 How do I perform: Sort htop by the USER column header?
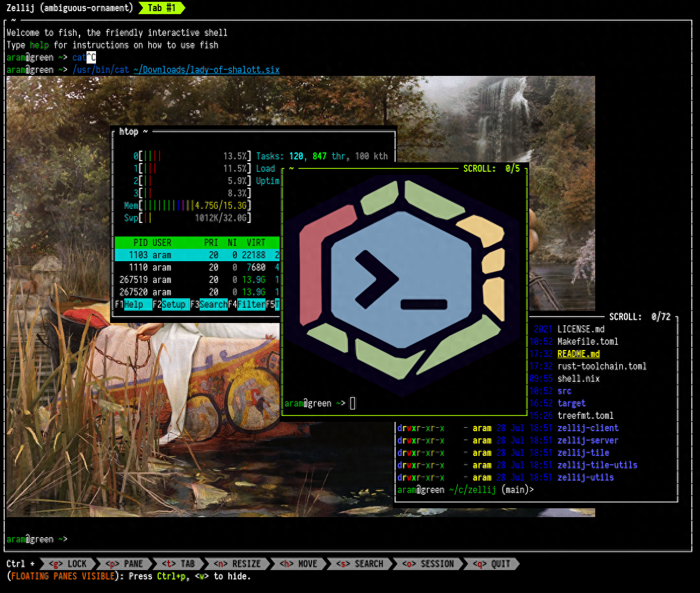[x=162, y=243]
